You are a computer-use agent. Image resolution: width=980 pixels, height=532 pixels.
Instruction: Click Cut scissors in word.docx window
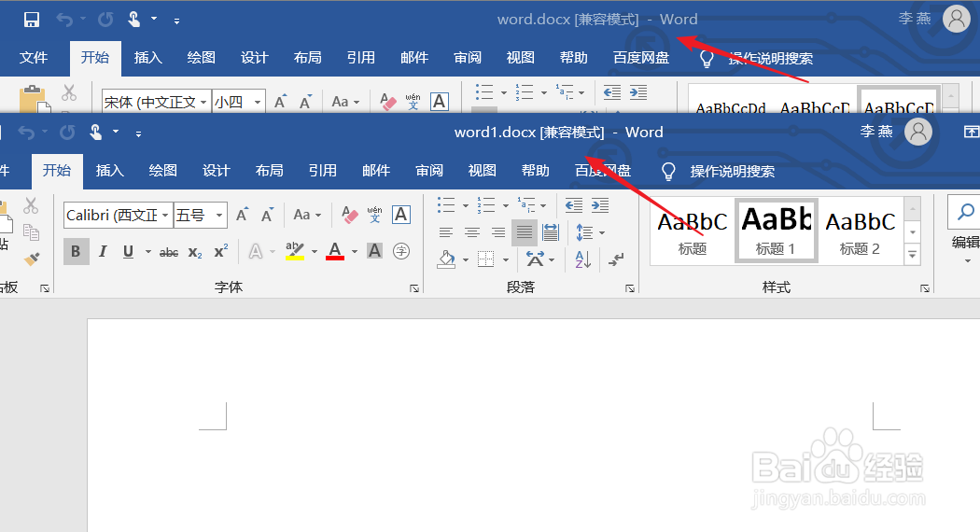coord(69,92)
